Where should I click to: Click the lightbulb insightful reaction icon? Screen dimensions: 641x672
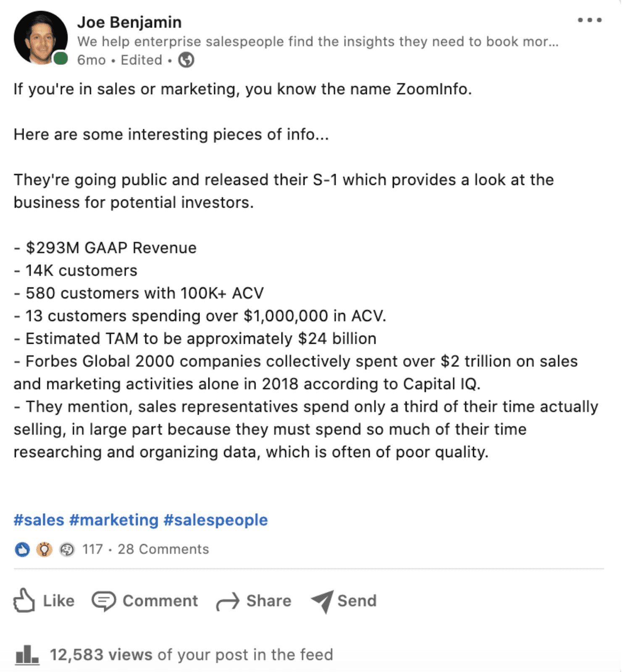[44, 549]
